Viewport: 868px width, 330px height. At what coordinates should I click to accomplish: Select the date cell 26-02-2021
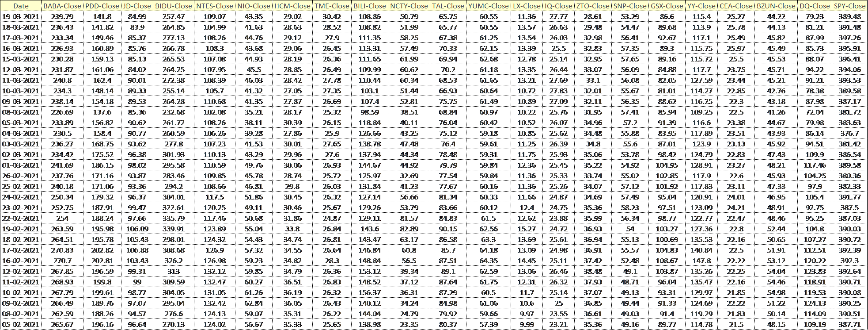click(x=21, y=176)
